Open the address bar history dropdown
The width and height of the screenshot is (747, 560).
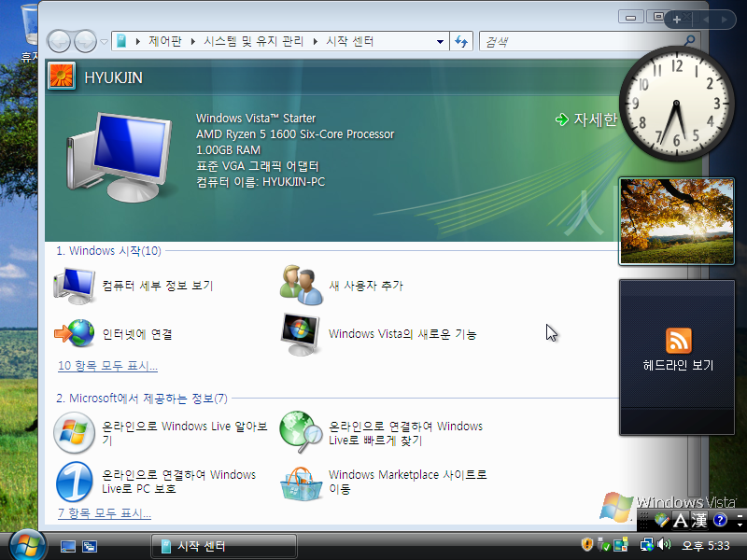pos(440,41)
